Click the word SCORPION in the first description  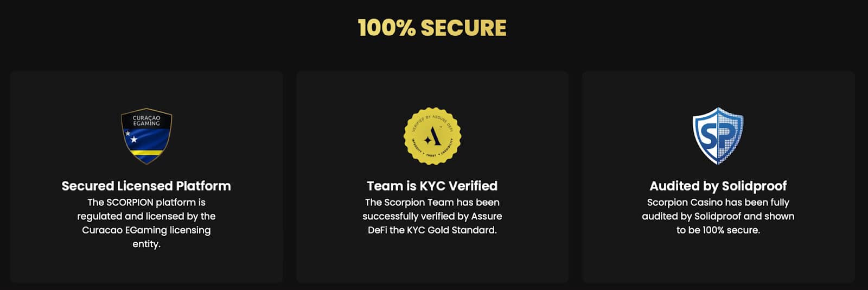click(130, 203)
